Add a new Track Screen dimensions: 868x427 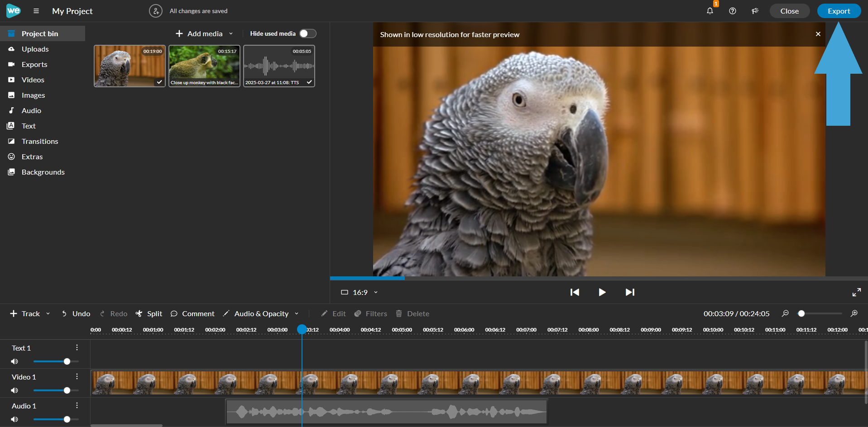25,313
